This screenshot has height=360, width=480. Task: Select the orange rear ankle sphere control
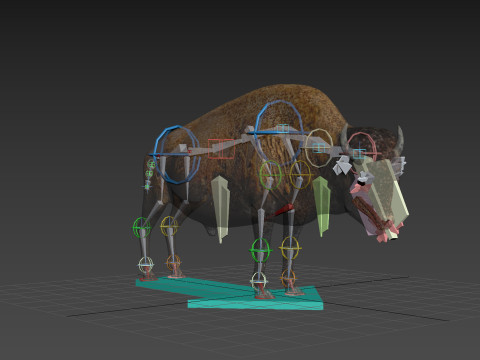coord(173,263)
